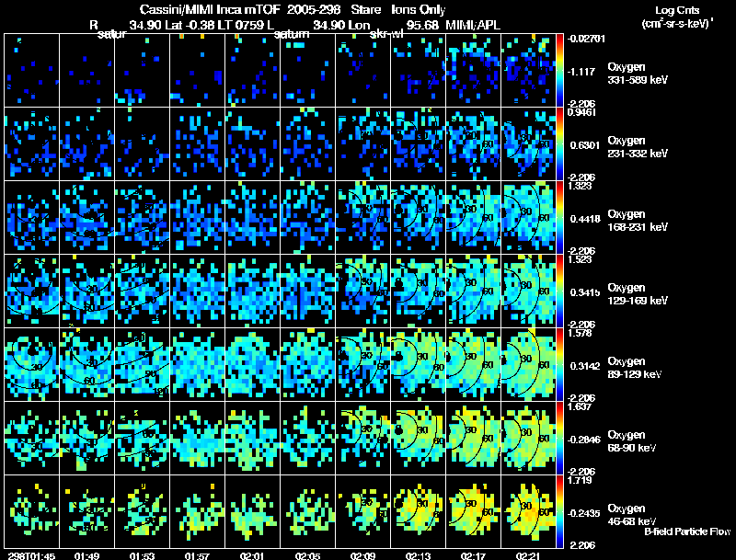Viewport: 736px width, 560px height.
Task: Click the '2005-298' date in the title
Action: coord(314,10)
